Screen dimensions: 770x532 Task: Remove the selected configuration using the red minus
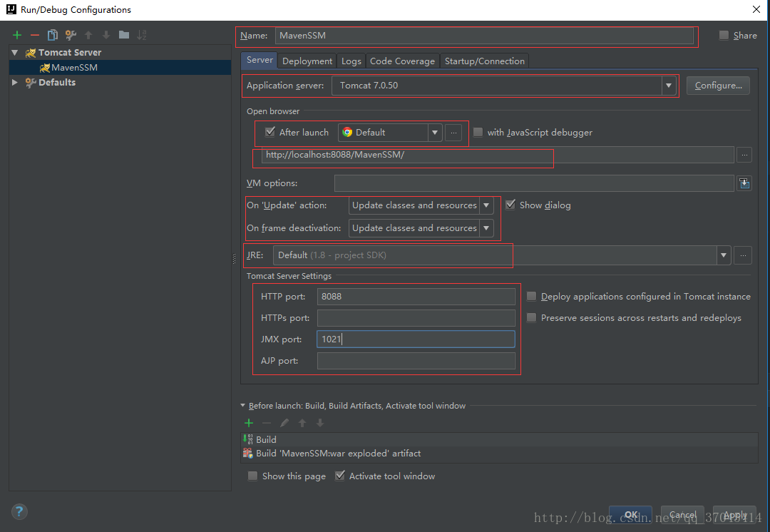[x=35, y=35]
